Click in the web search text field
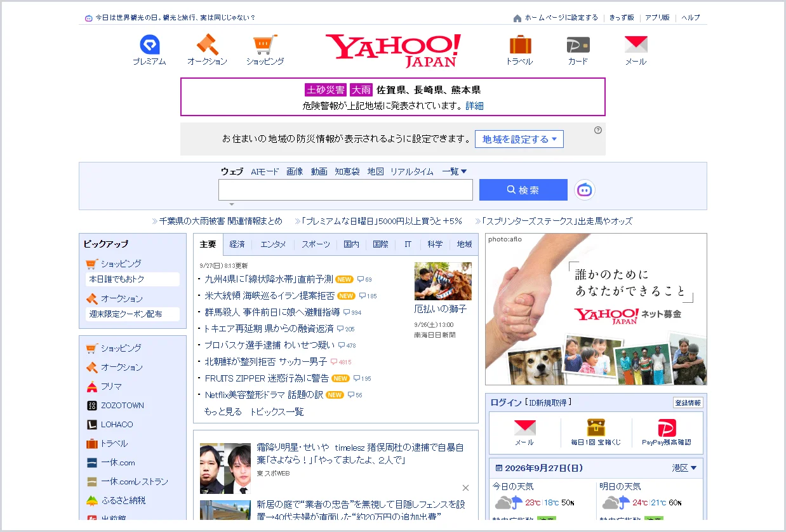This screenshot has width=786, height=532. [345, 190]
